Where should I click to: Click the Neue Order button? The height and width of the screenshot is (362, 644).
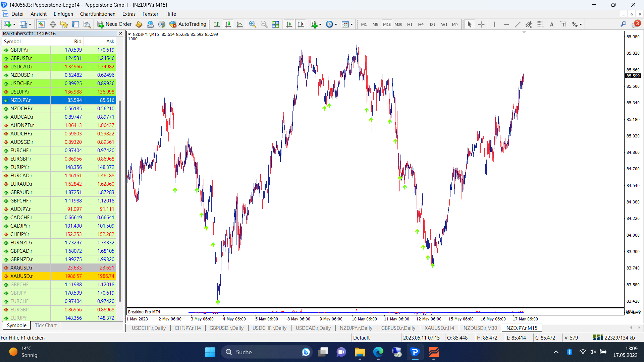[114, 24]
